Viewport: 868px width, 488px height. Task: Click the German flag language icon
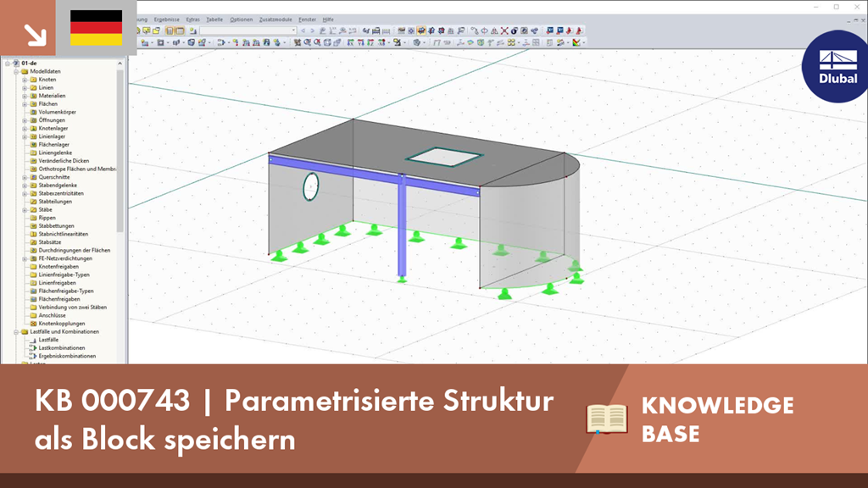(x=97, y=28)
